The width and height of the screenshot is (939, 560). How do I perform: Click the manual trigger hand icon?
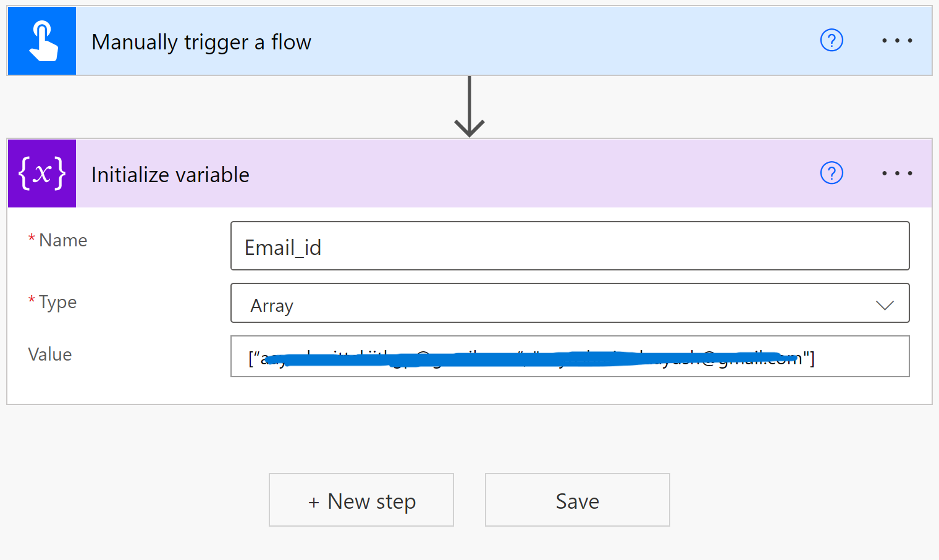coord(42,41)
